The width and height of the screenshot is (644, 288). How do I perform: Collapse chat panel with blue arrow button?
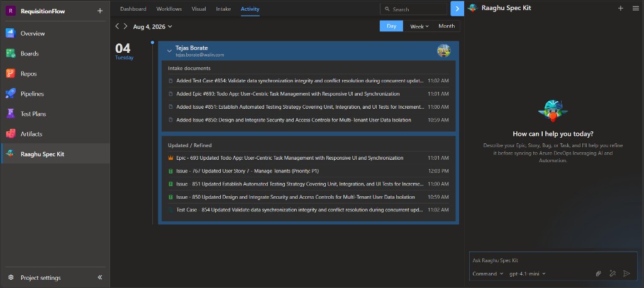pos(457,9)
